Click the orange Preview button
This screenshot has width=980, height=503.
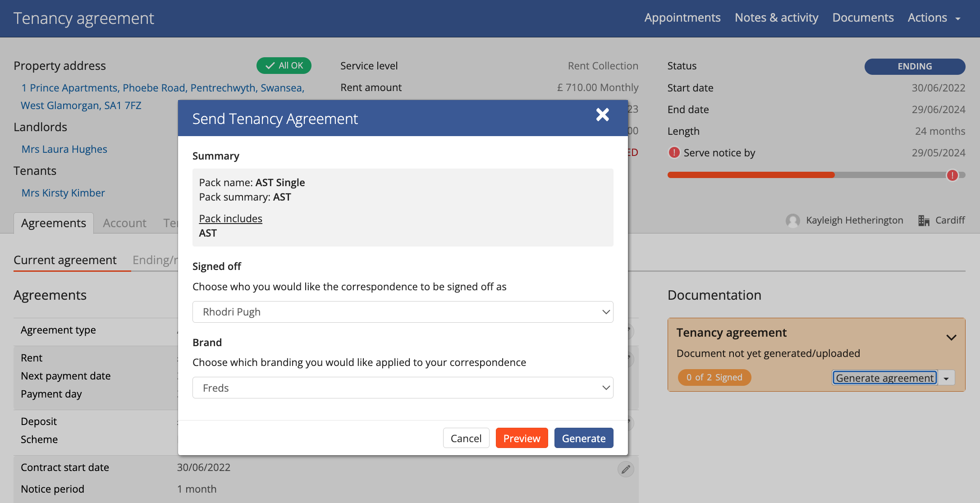pyautogui.click(x=522, y=438)
